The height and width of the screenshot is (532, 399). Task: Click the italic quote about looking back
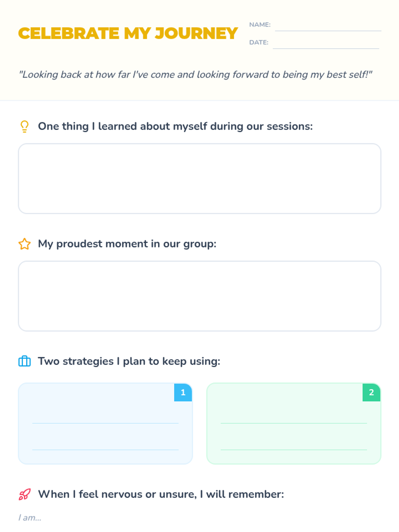[x=196, y=74]
